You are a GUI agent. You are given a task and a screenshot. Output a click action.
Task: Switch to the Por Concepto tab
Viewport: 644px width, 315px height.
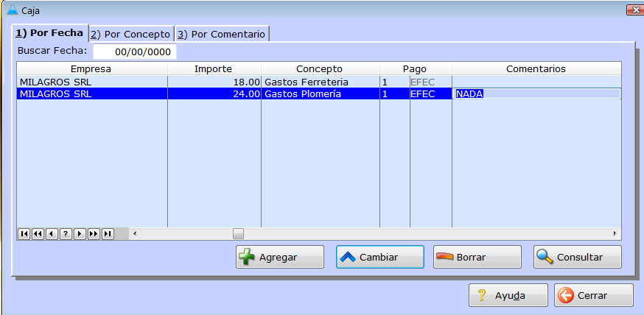tap(130, 34)
